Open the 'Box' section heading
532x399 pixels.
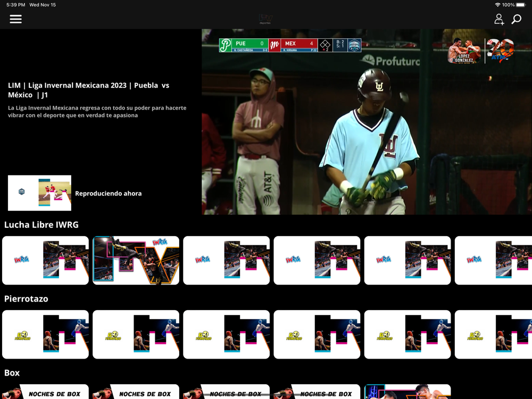12,373
